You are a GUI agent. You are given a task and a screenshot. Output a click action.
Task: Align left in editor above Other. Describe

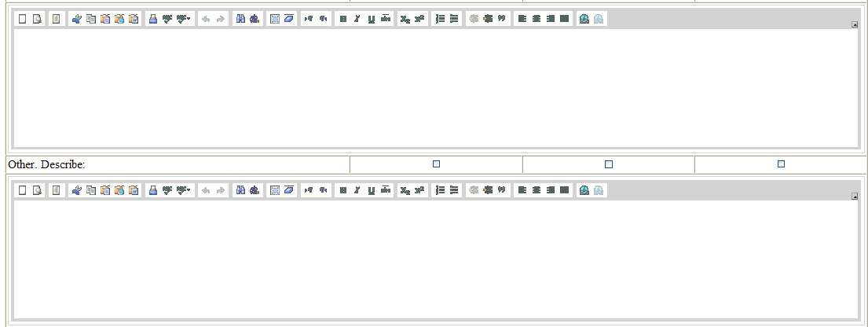point(522,19)
